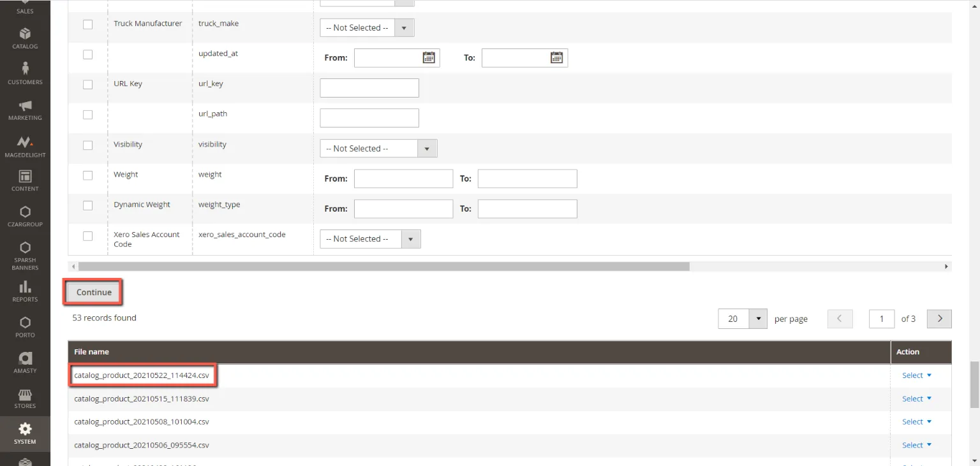Click the Action column header
This screenshot has width=980, height=466.
click(x=921, y=352)
